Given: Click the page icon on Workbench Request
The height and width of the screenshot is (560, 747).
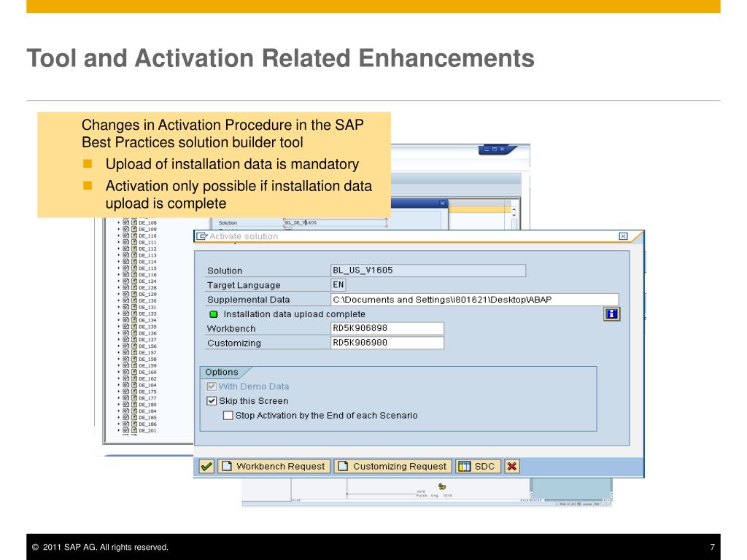Looking at the screenshot, I should point(228,466).
